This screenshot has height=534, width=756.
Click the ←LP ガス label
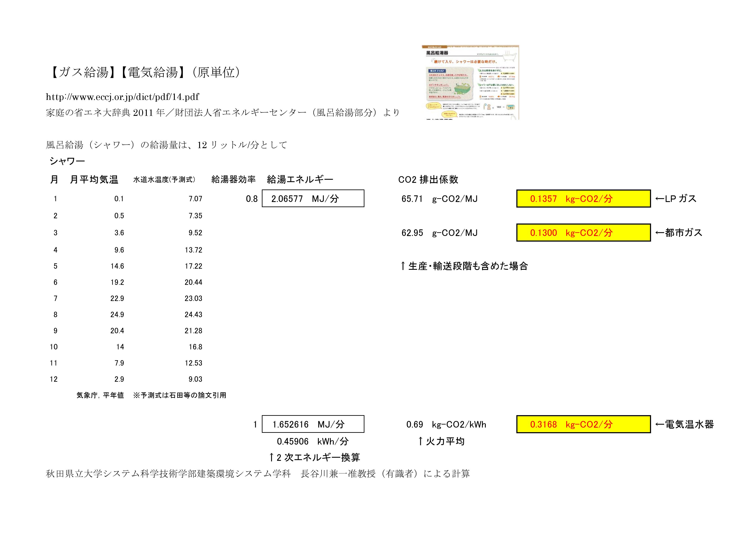coord(676,199)
